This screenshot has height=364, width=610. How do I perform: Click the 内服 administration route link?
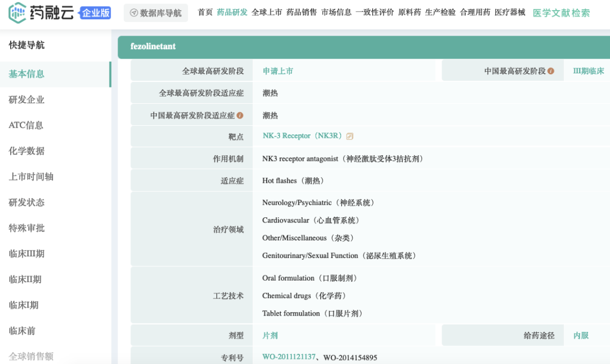(x=581, y=335)
